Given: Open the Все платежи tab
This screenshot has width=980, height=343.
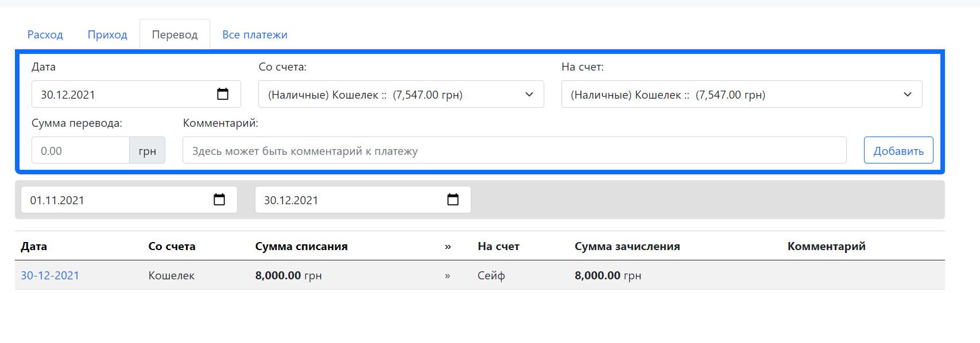Looking at the screenshot, I should (x=254, y=34).
